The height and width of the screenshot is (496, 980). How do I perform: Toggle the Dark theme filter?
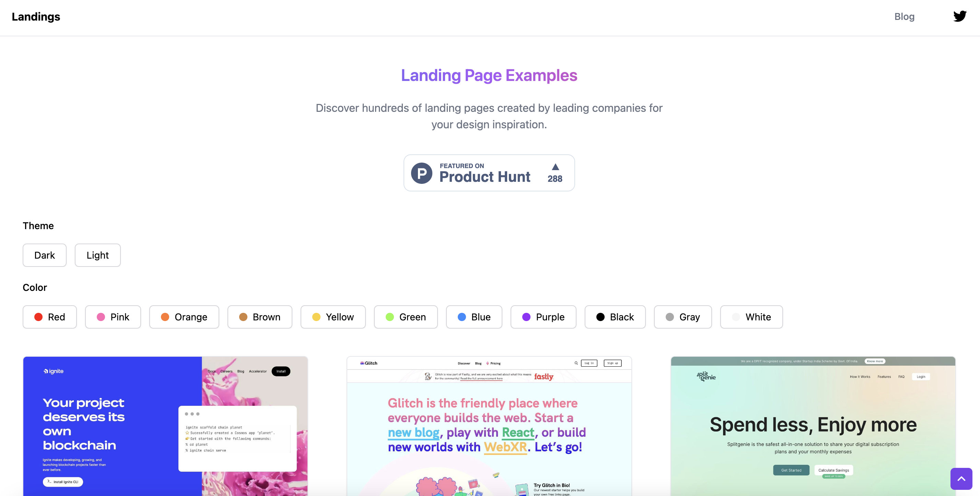[x=45, y=255]
